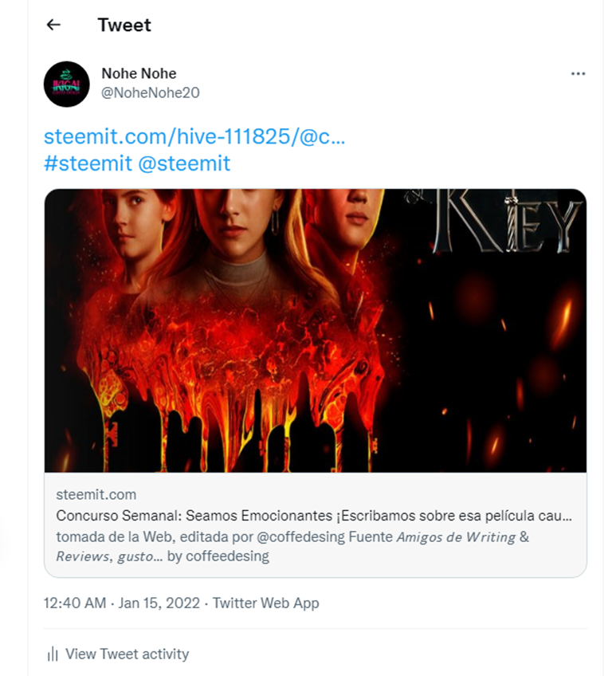
Task: Open the Concurso Semanal card title
Action: (x=314, y=516)
